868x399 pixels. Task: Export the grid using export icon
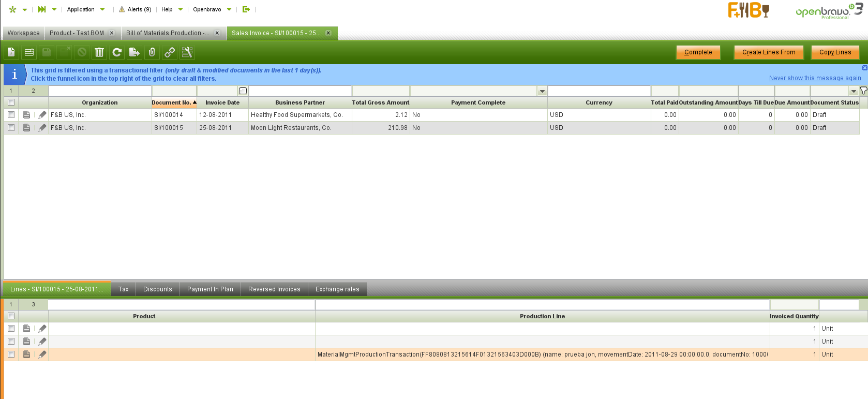(x=134, y=52)
